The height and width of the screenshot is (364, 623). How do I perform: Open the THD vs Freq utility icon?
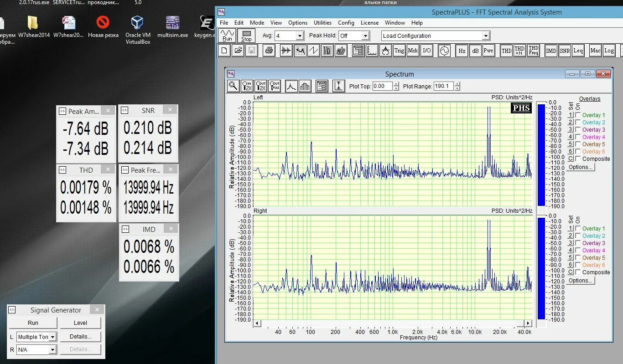click(x=533, y=51)
